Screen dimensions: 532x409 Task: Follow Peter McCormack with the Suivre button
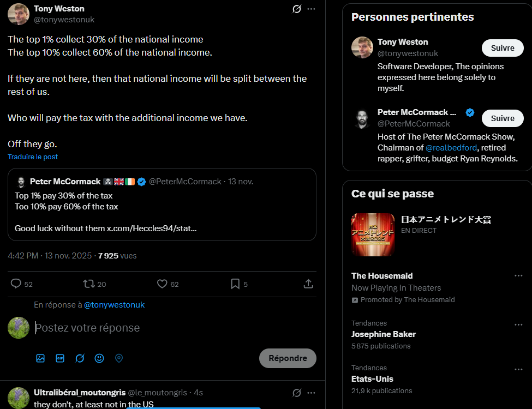[x=502, y=118]
